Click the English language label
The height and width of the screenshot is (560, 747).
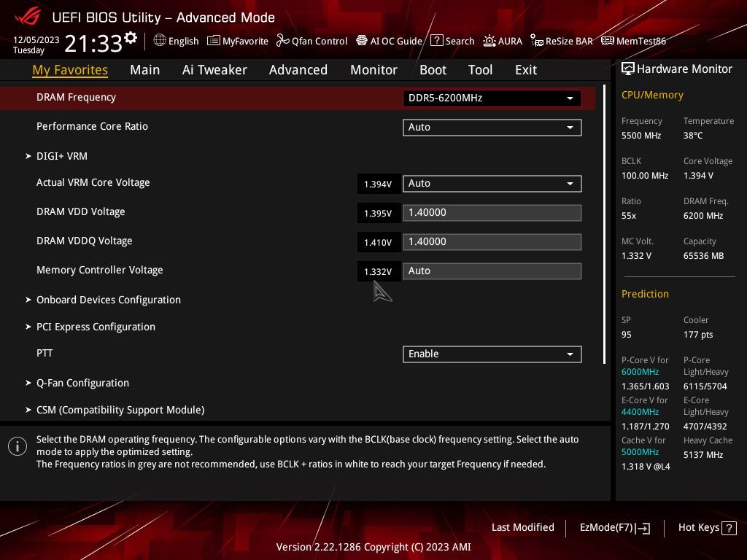pyautogui.click(x=183, y=41)
